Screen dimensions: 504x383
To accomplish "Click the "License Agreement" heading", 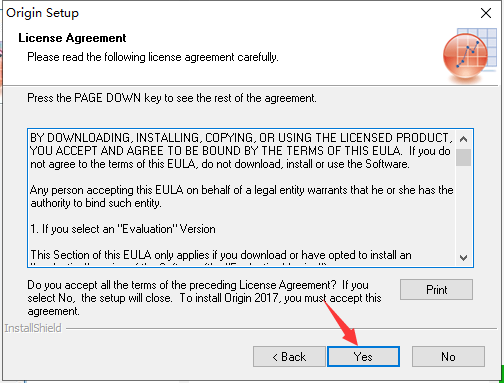I will coord(72,38).
